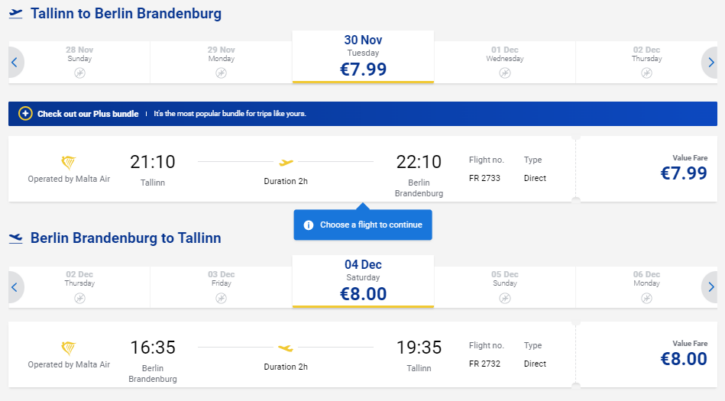Show later return dates with right arrow
725x401 pixels.
click(x=711, y=287)
